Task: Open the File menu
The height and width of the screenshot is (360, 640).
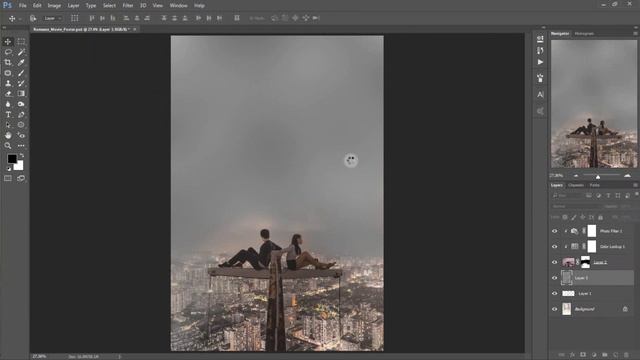Action: 22,6
